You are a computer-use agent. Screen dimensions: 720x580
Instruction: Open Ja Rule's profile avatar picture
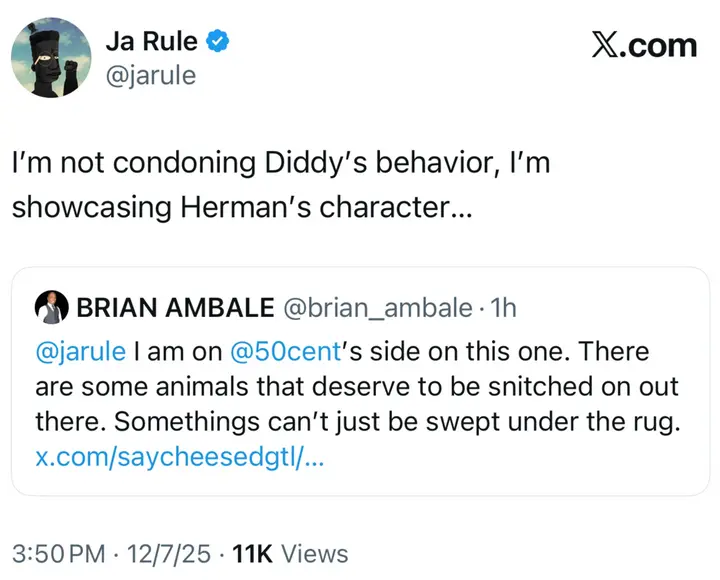51,57
